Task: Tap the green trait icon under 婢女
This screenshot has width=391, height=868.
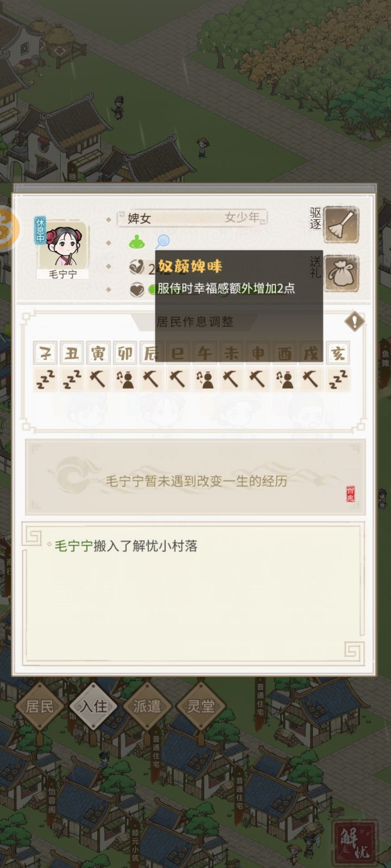Action: pos(137,241)
